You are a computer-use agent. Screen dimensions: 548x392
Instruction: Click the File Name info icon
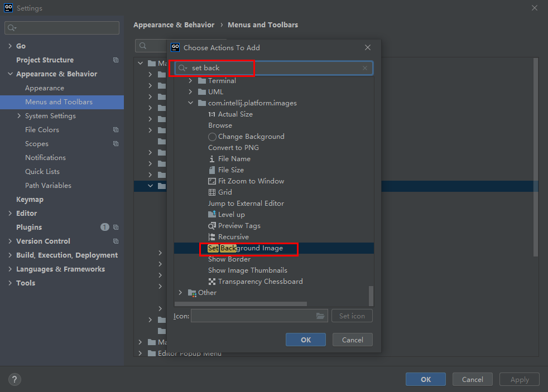point(212,159)
